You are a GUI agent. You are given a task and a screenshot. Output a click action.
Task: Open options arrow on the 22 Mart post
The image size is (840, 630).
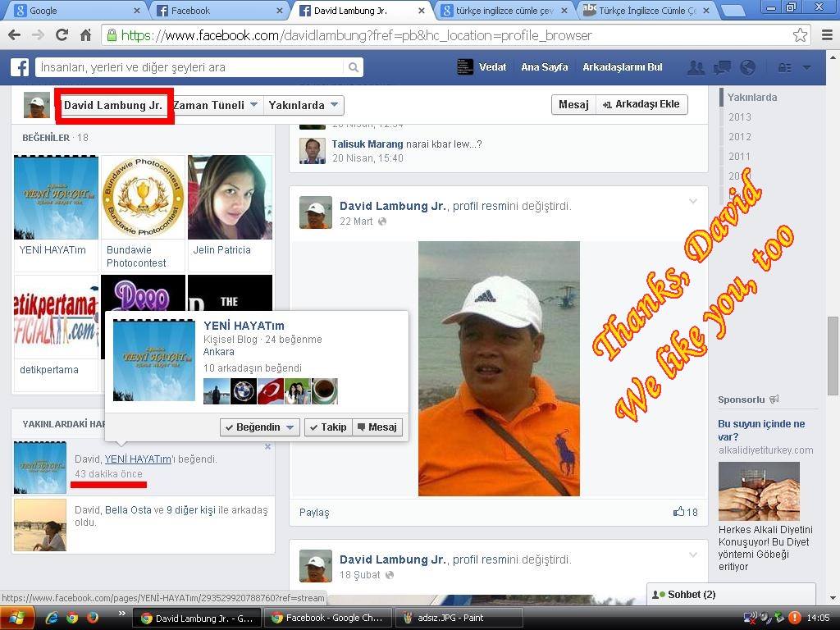click(692, 201)
